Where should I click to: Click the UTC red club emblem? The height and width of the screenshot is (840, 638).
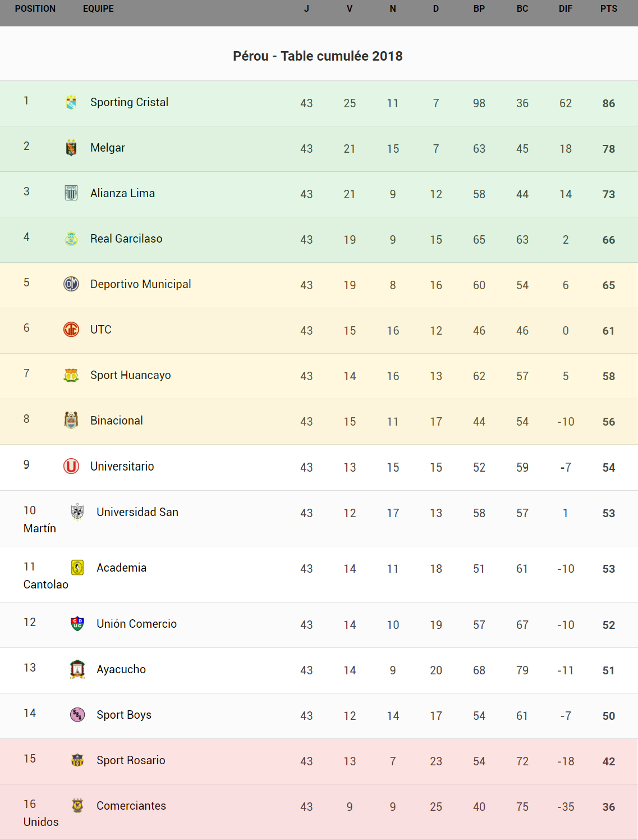coord(71,330)
